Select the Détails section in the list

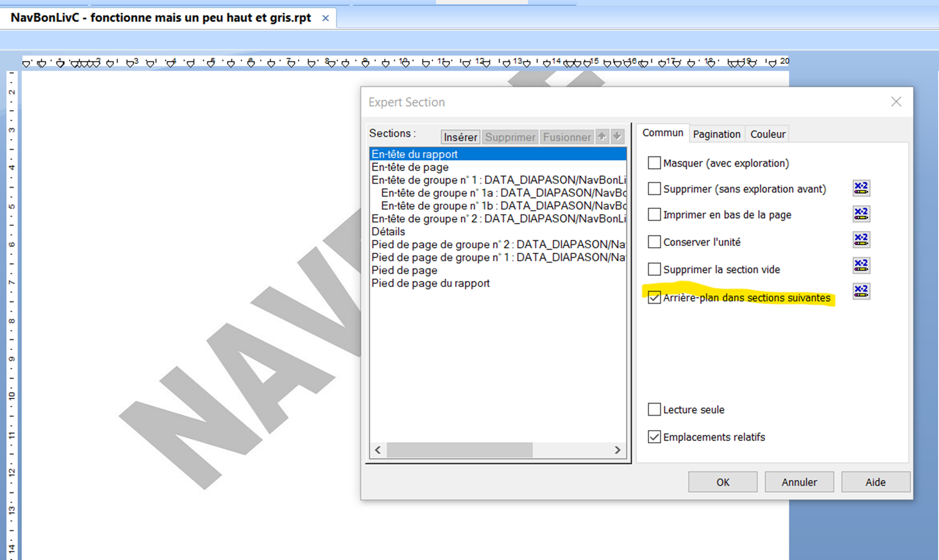[388, 232]
